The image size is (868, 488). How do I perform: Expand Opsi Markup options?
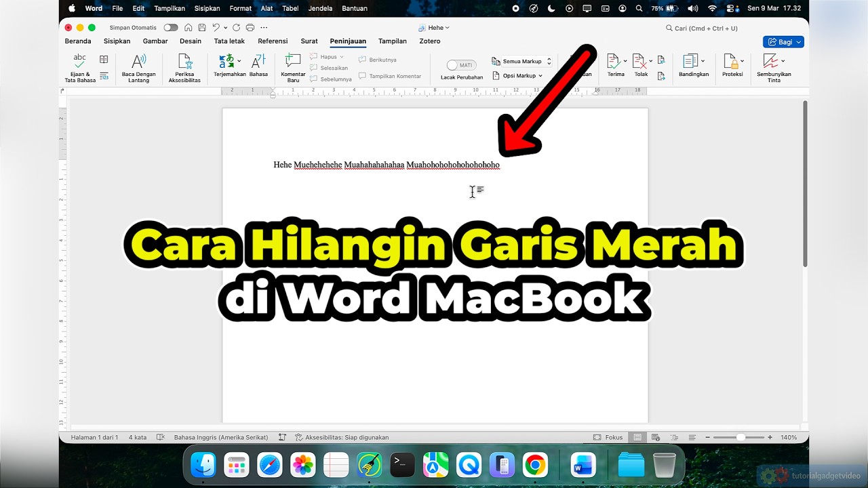(517, 75)
